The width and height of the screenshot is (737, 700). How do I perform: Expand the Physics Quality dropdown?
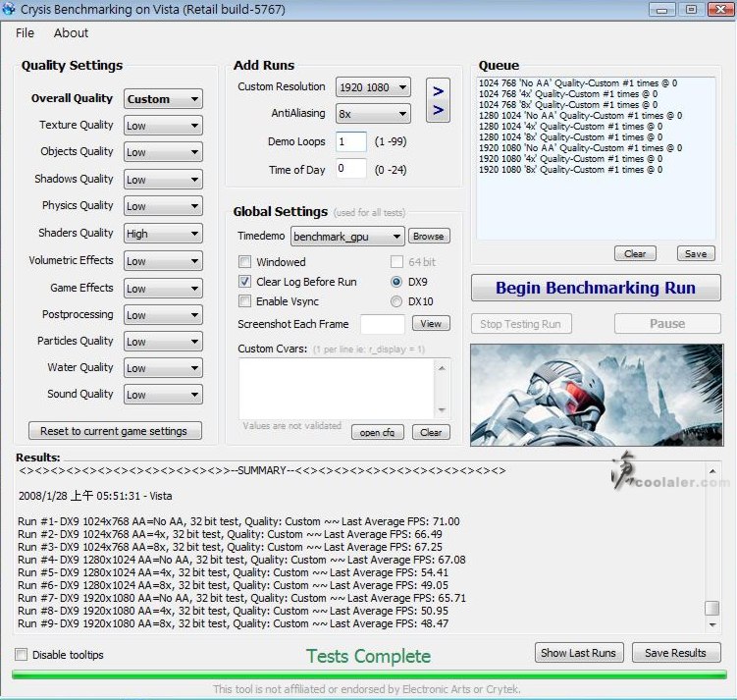(x=163, y=206)
